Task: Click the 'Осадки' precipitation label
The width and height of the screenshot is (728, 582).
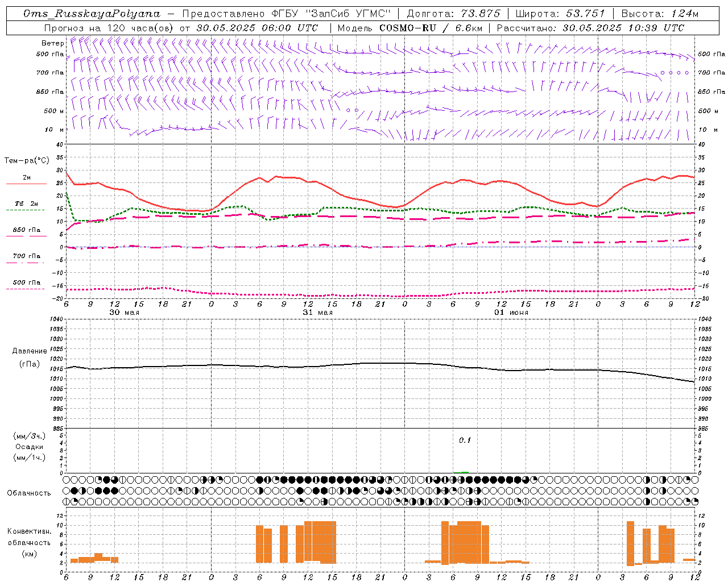Action: click(x=30, y=447)
